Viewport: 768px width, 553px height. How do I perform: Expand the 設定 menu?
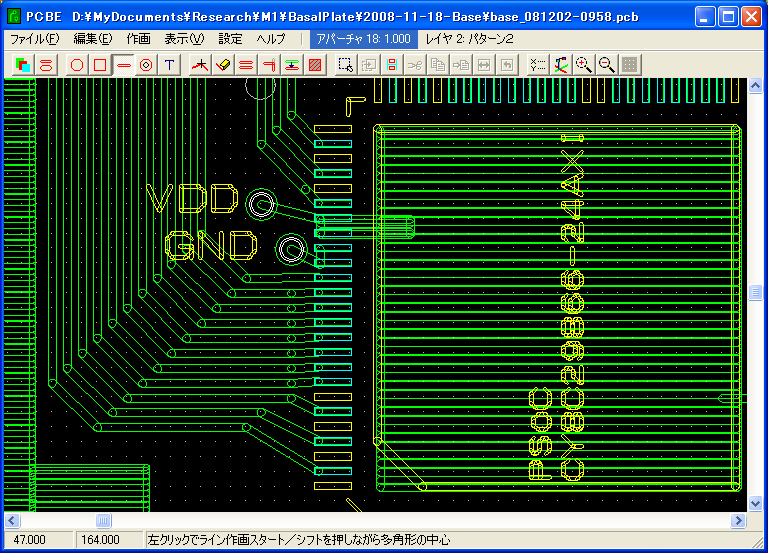231,39
